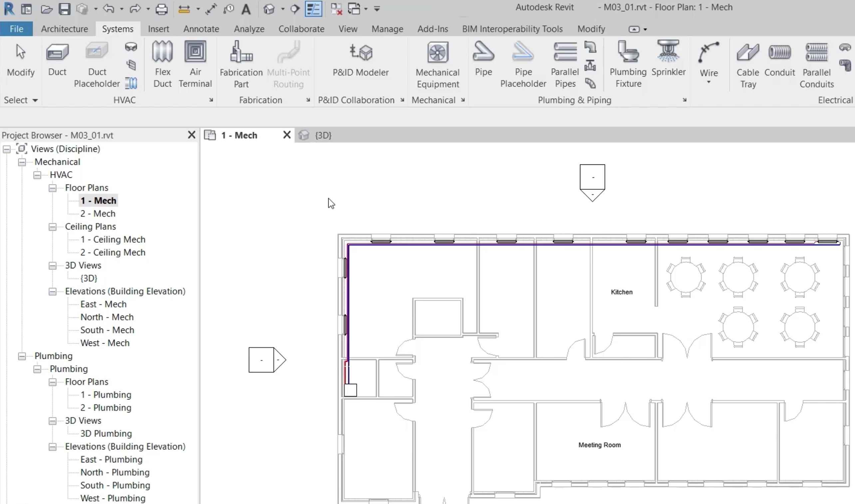Click the Kitchen room label

[622, 292]
